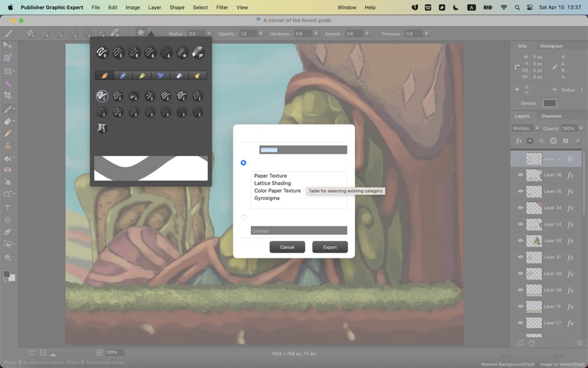This screenshot has width=588, height=368.
Task: Open the Filter menu
Action: click(222, 7)
